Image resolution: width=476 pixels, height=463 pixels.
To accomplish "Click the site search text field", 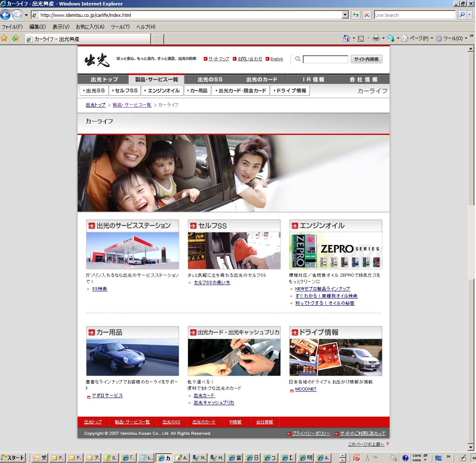I will pyautogui.click(x=325, y=59).
